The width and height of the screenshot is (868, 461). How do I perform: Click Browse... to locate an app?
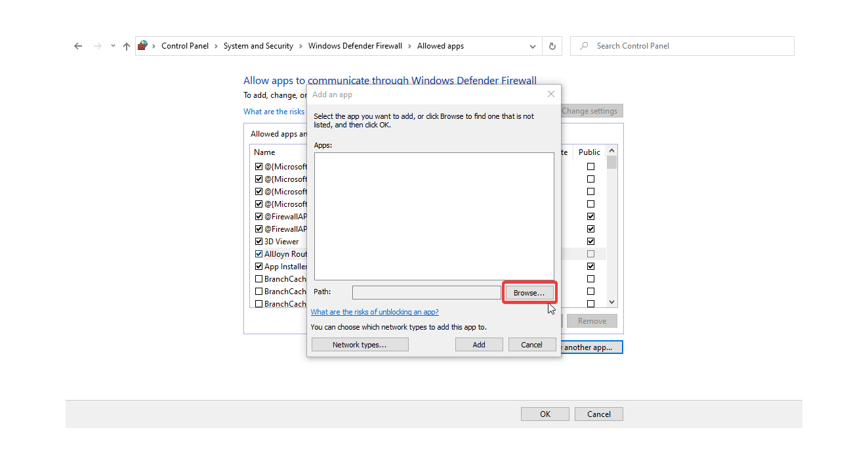pos(529,293)
